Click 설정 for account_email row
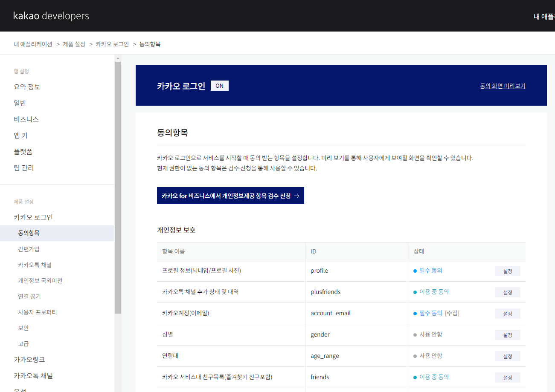Screen dimensions: 555x392 click(x=508, y=314)
